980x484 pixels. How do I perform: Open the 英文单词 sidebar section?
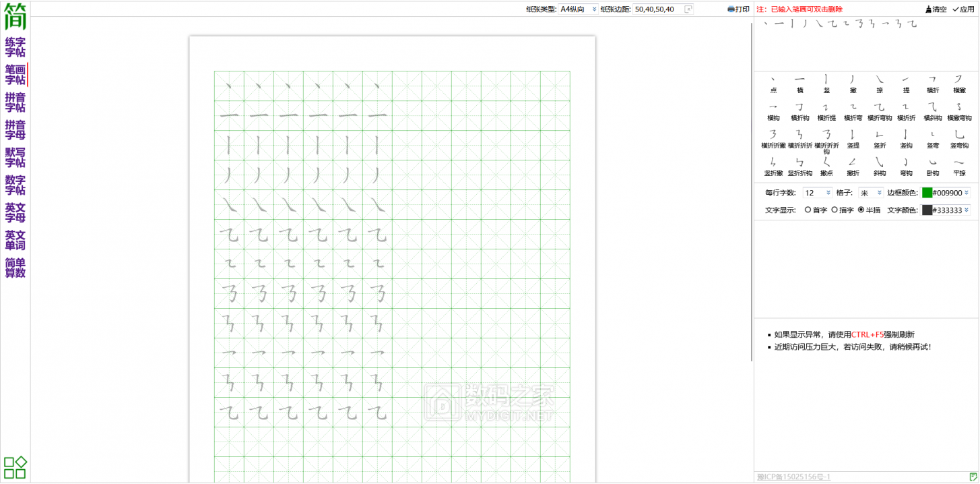click(15, 240)
